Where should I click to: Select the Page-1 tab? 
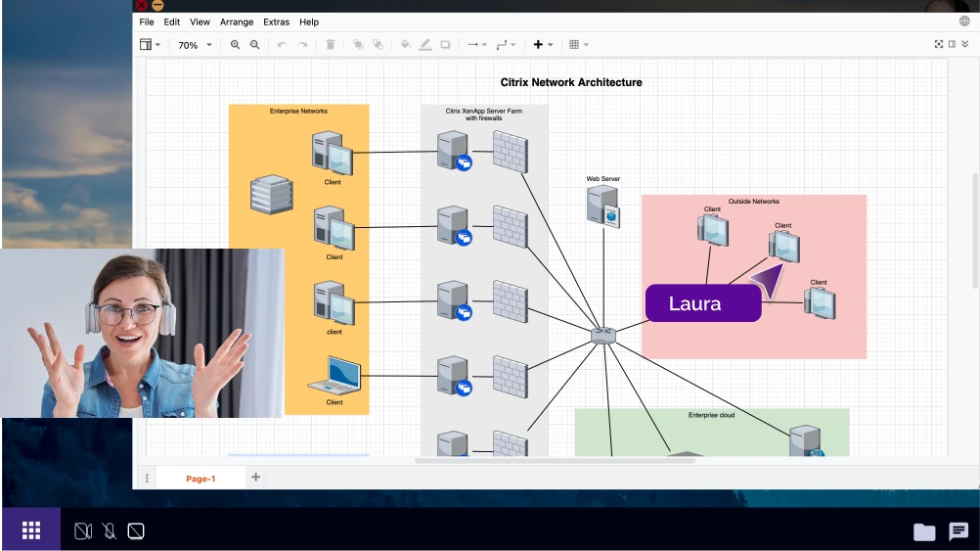click(200, 479)
